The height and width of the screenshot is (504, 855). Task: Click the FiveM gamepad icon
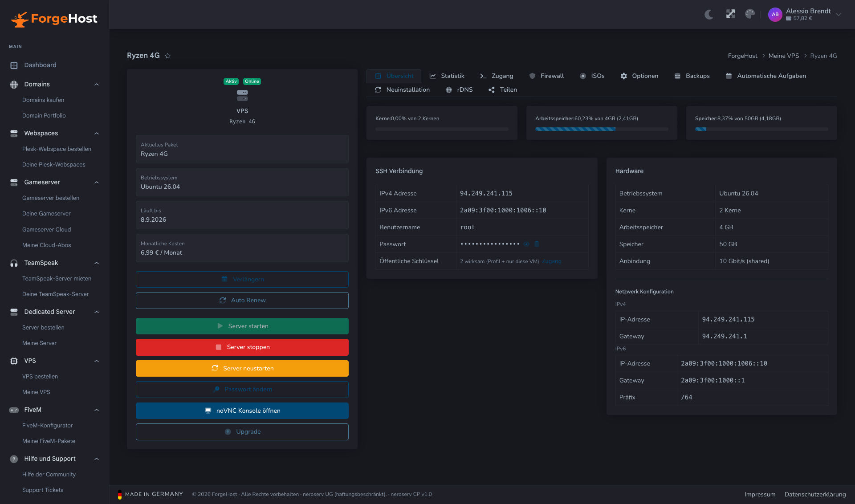pyautogui.click(x=14, y=410)
